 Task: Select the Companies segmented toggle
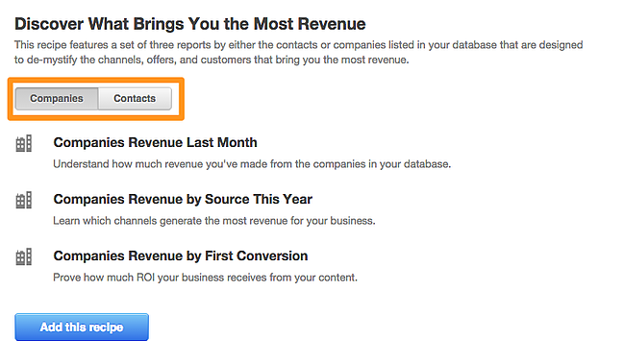coord(57,99)
